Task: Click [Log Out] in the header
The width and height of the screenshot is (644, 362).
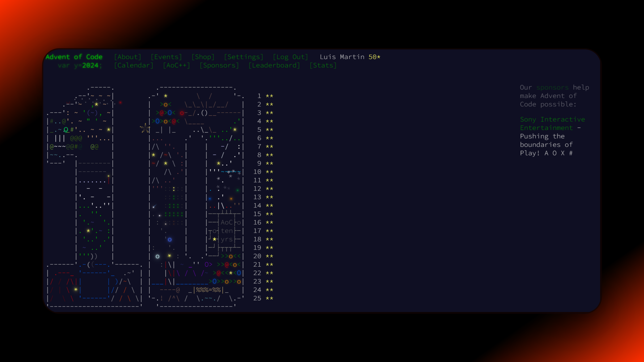Action: click(x=290, y=57)
